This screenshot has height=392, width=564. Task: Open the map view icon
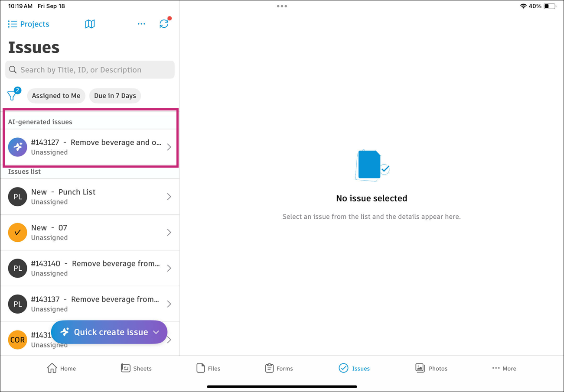[x=90, y=24]
